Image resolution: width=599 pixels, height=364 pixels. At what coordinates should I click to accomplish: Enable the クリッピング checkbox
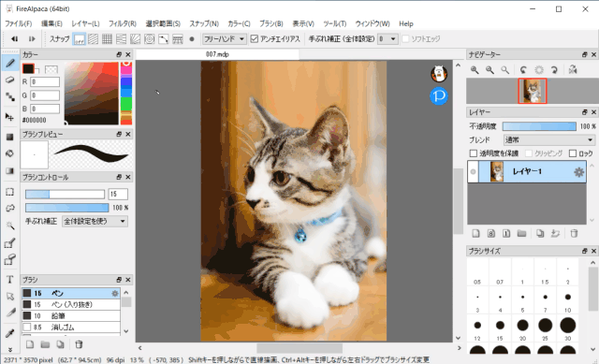(x=529, y=153)
